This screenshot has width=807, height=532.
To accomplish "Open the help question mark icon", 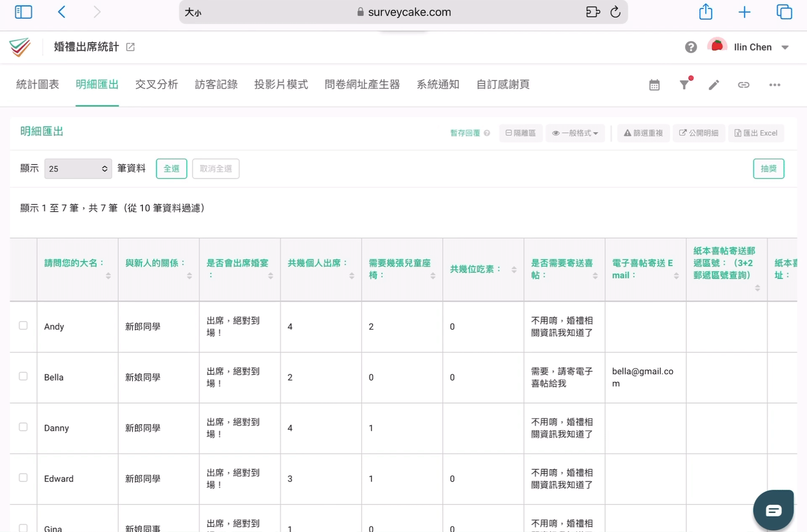I will [691, 47].
